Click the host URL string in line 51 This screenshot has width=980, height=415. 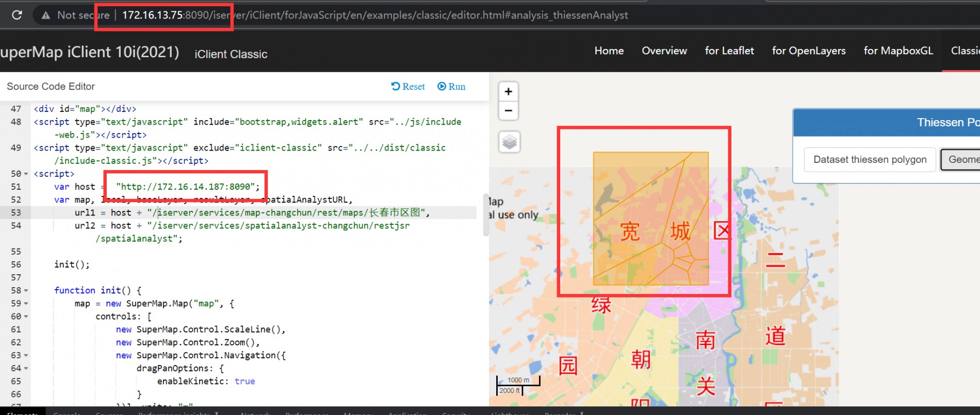pos(186,187)
